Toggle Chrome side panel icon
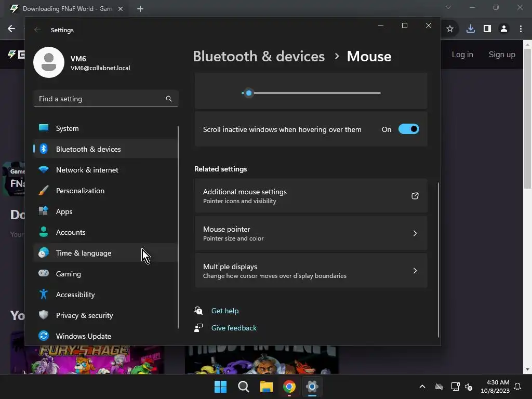 click(x=487, y=29)
